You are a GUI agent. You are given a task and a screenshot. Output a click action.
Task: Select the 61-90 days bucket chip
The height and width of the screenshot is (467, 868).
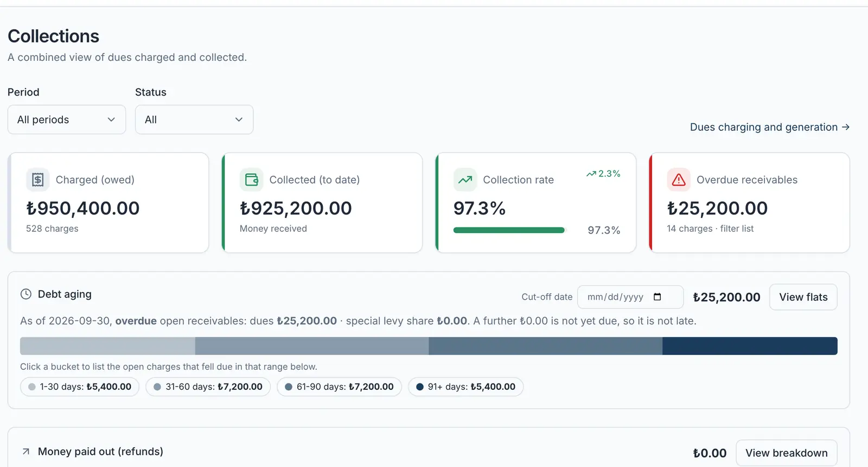click(339, 387)
